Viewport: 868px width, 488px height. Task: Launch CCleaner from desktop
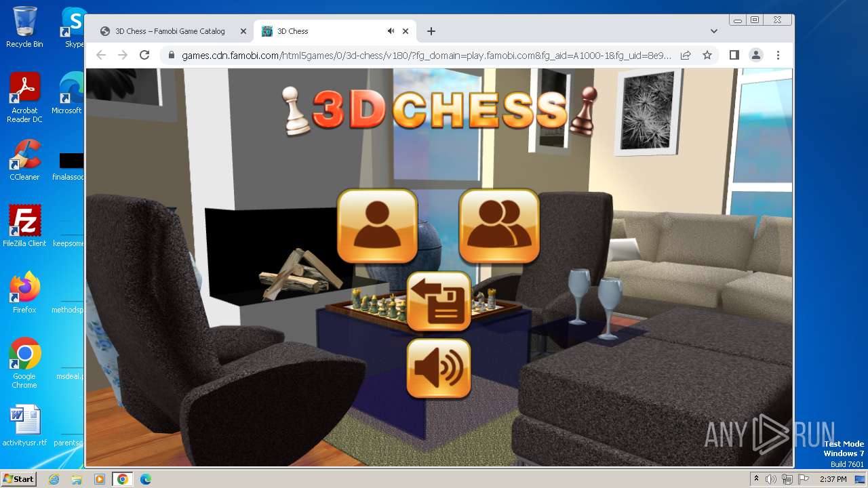(x=24, y=160)
